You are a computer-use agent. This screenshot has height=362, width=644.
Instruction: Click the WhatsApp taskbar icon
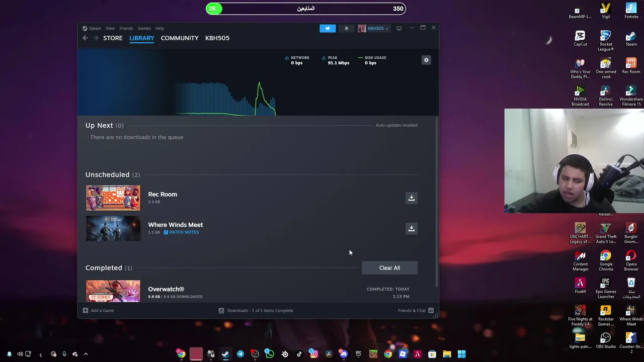coord(269,354)
